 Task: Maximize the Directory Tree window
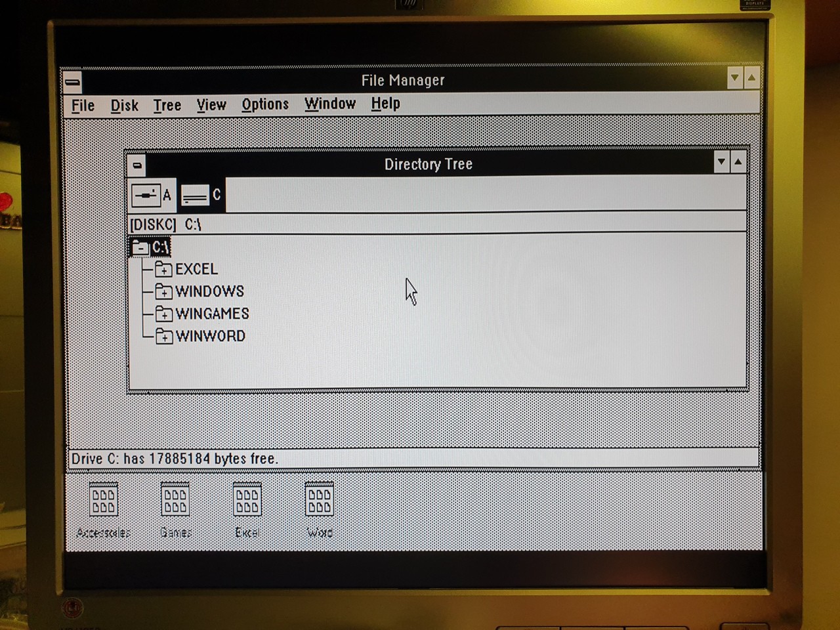click(738, 162)
